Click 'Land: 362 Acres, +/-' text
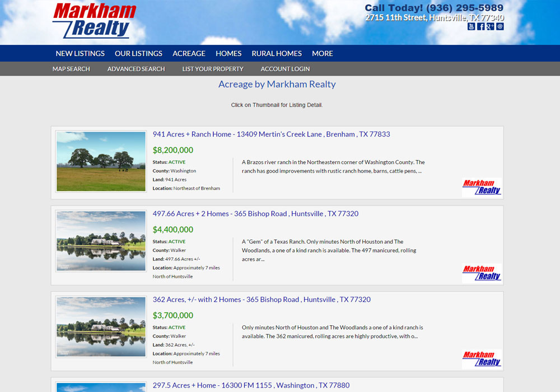560x392 pixels. click(174, 345)
